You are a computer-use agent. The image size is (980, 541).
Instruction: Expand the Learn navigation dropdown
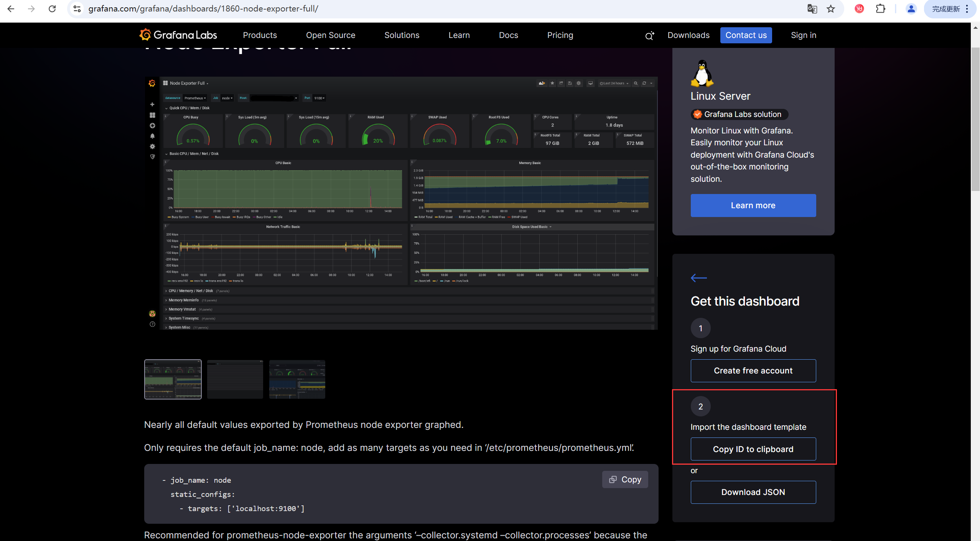(459, 35)
